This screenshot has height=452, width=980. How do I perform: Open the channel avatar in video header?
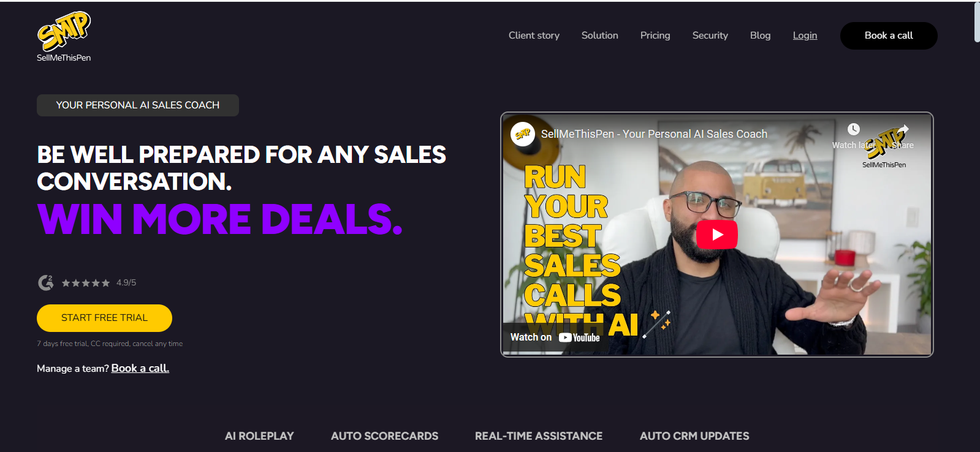[x=523, y=134]
